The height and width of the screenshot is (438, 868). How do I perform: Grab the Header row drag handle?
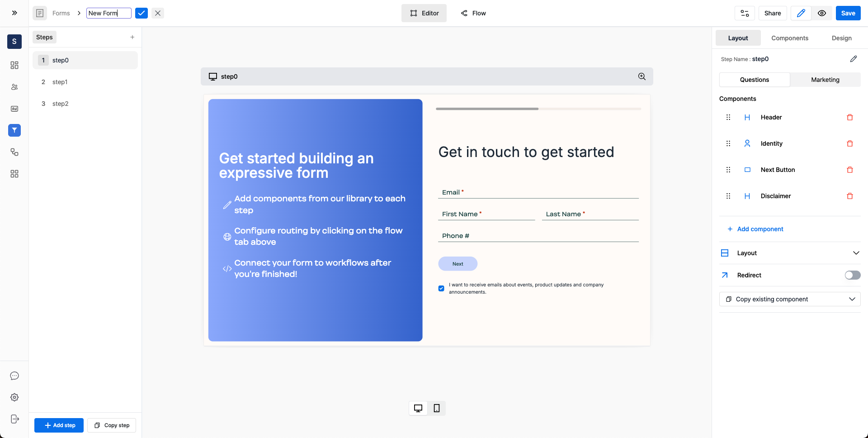(728, 117)
